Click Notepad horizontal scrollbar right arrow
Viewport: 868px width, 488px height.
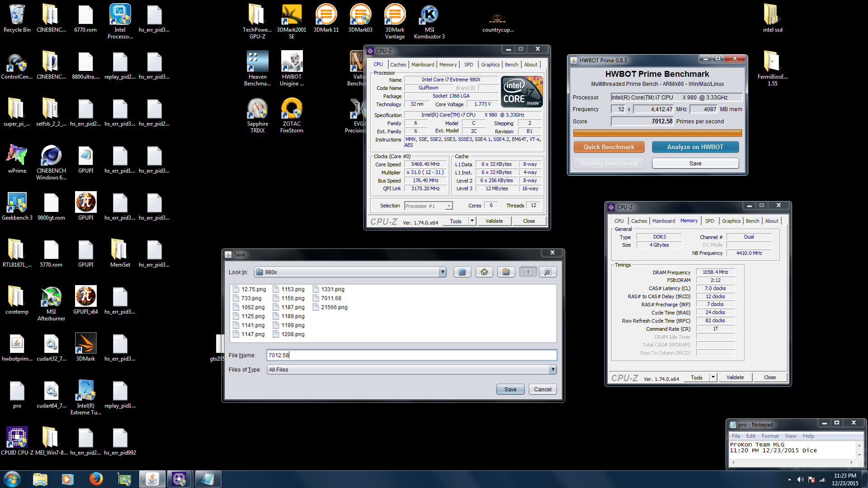point(852,462)
